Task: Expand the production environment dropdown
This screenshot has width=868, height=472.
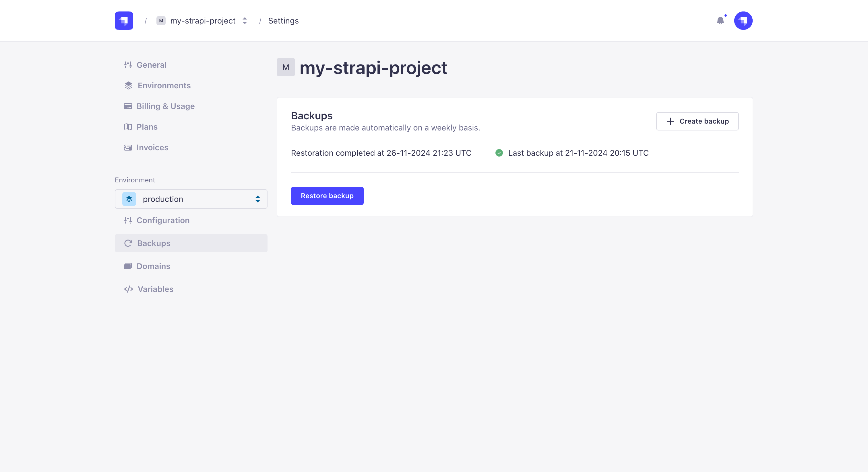Action: tap(191, 199)
